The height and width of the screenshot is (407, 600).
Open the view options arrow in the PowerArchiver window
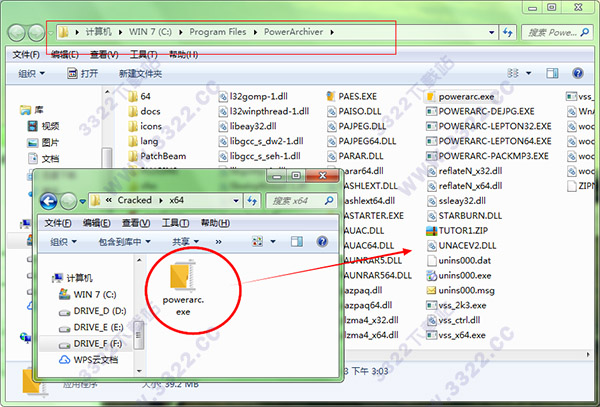pos(528,73)
